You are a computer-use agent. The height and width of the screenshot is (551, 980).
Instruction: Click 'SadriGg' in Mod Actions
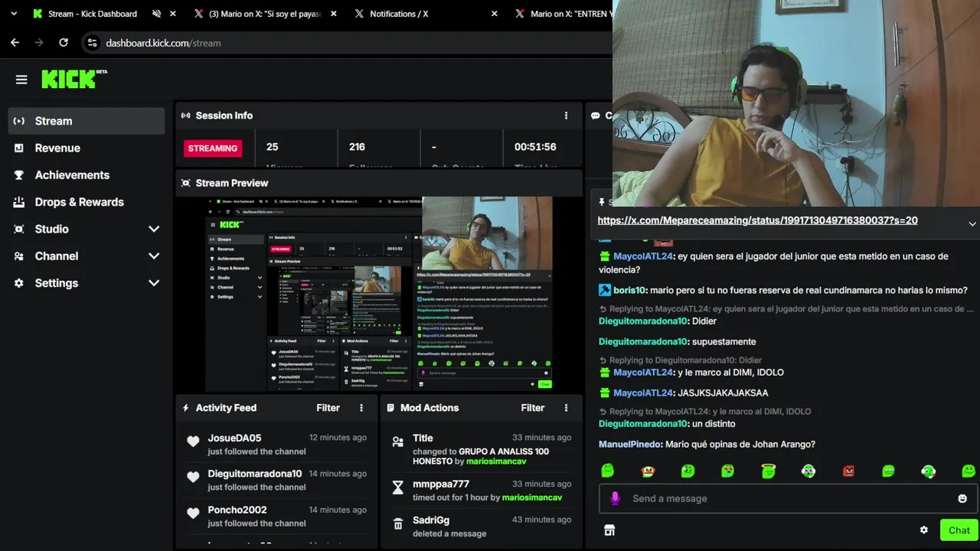(431, 520)
